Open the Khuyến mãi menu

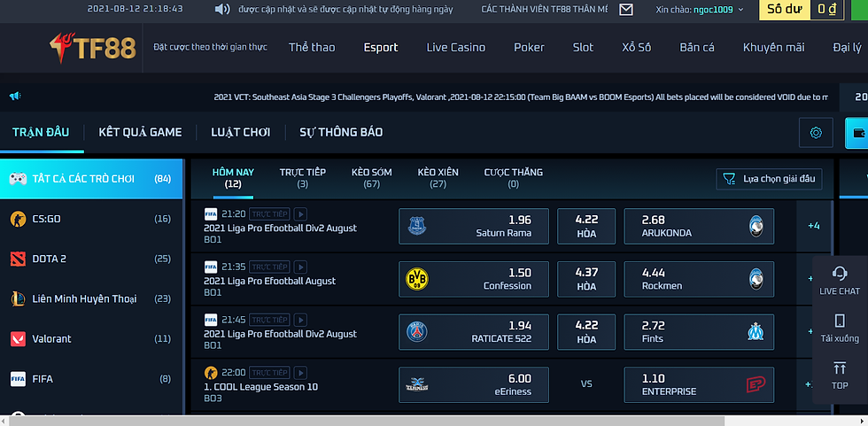pos(773,48)
